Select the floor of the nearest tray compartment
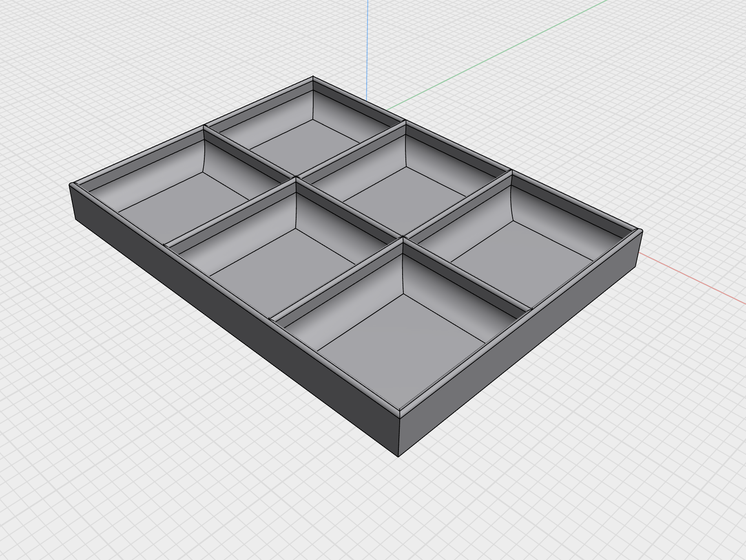The width and height of the screenshot is (746, 560). pyautogui.click(x=402, y=351)
